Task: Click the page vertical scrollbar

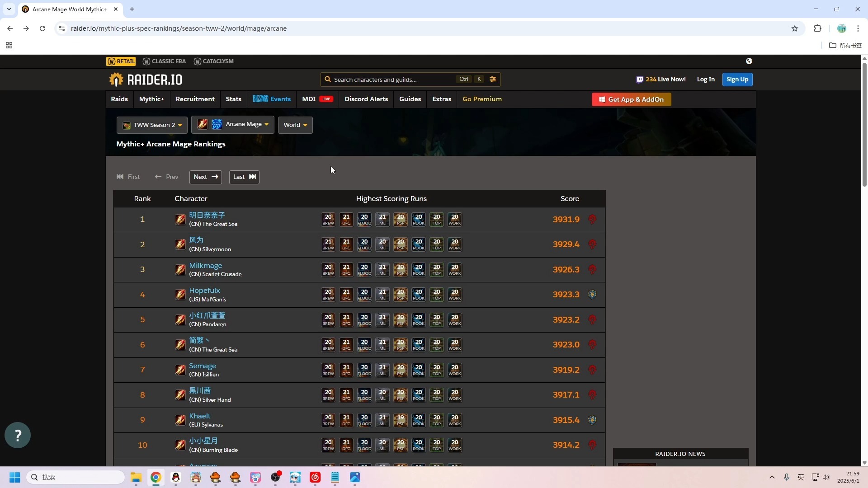Action: (864, 125)
